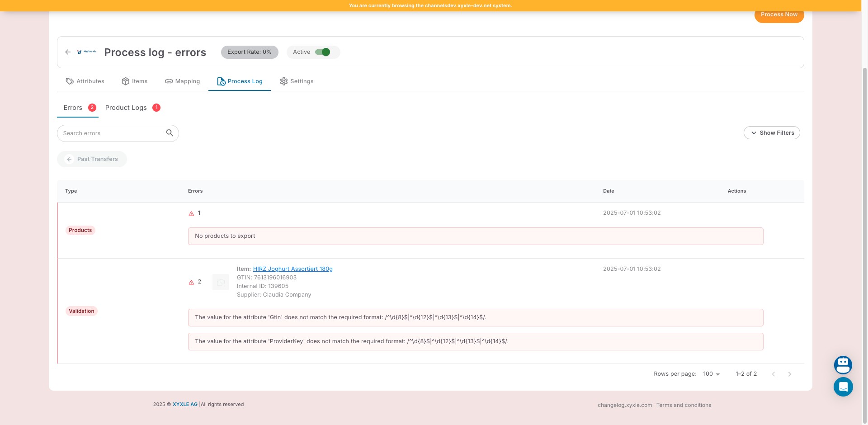Select the Attributes tab tag icon
Viewport: 868px width, 425px height.
(70, 81)
